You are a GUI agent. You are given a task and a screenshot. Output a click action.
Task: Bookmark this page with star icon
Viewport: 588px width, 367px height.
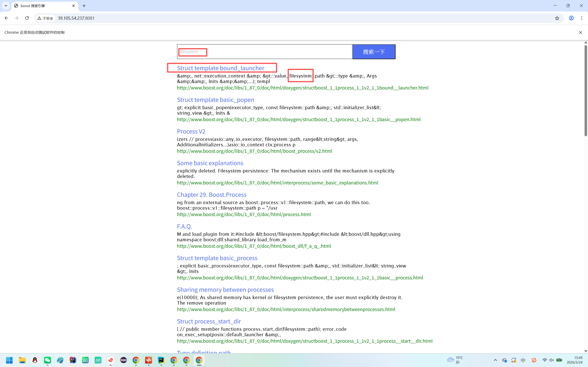pyautogui.click(x=557, y=18)
